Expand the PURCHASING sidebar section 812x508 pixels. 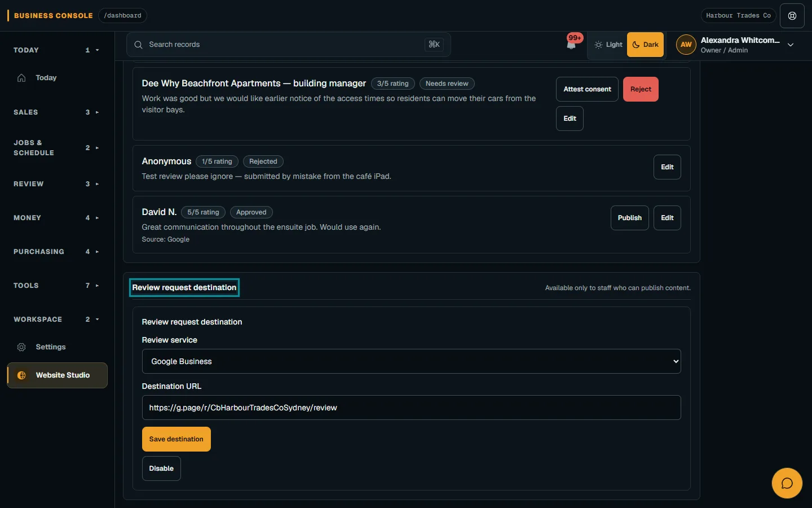[x=56, y=252]
